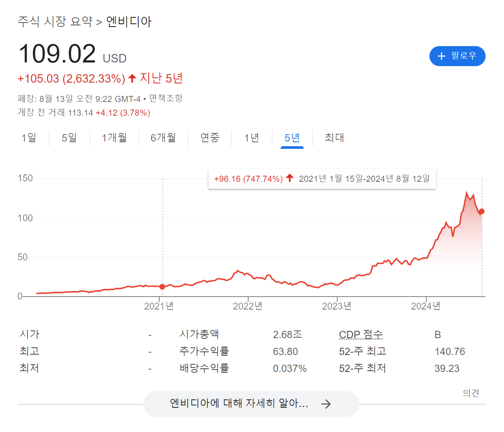
Task: Click the 지난 5년 period text
Action: click(162, 78)
